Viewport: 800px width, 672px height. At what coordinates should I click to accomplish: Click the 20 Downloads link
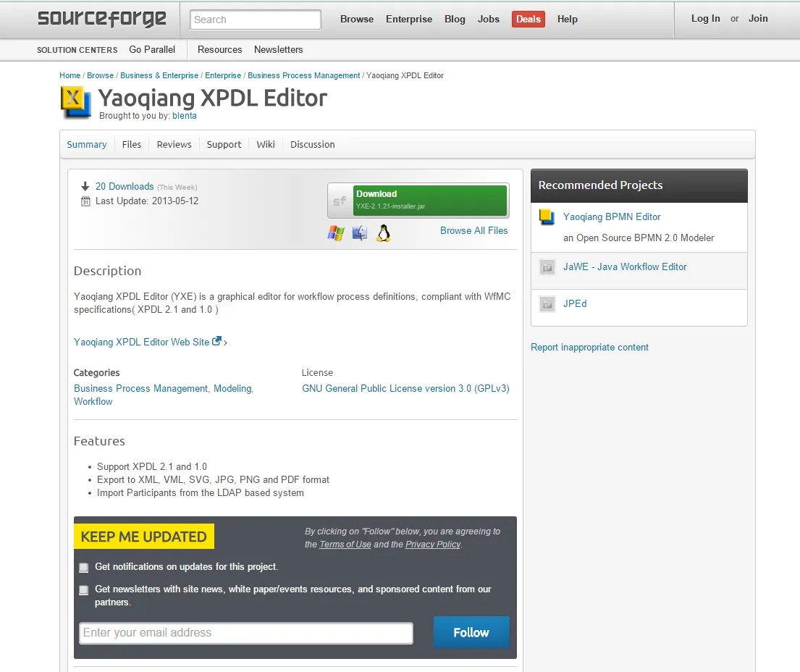(125, 186)
